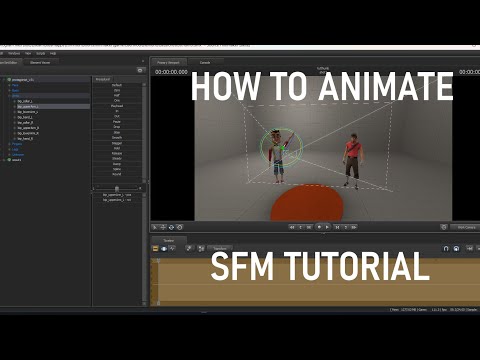Image resolution: width=480 pixels, height=360 pixels.
Task: Collapse the top model animation set
Action: pyautogui.click(x=4, y=80)
